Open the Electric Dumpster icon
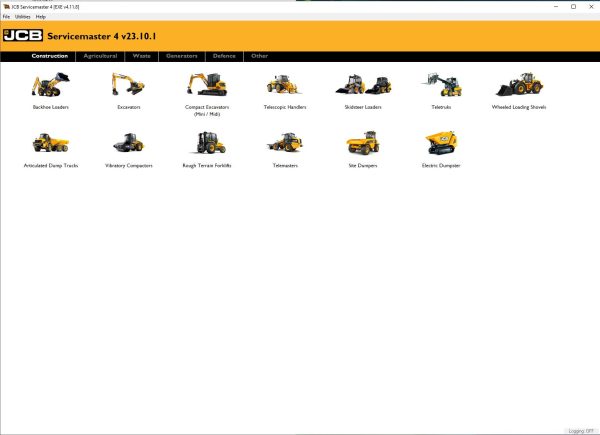The image size is (600, 435). (441, 142)
